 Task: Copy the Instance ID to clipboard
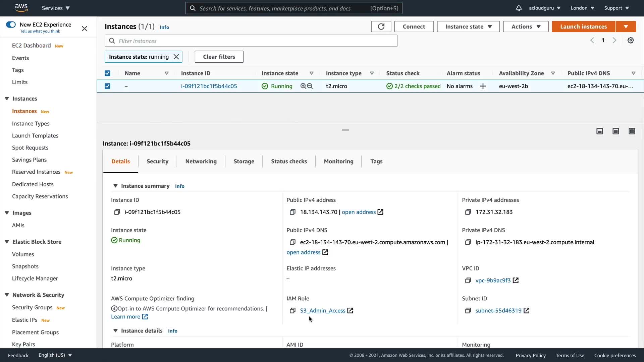tap(117, 212)
